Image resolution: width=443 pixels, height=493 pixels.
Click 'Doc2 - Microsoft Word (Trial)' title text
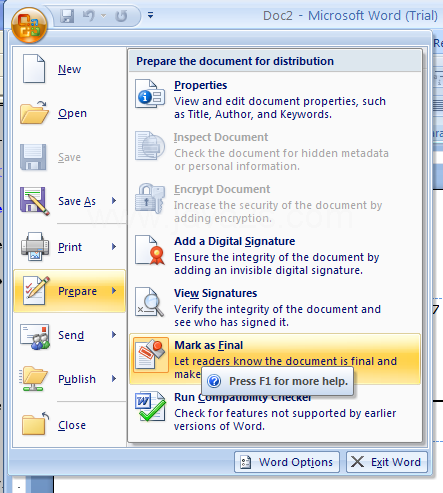click(x=350, y=16)
